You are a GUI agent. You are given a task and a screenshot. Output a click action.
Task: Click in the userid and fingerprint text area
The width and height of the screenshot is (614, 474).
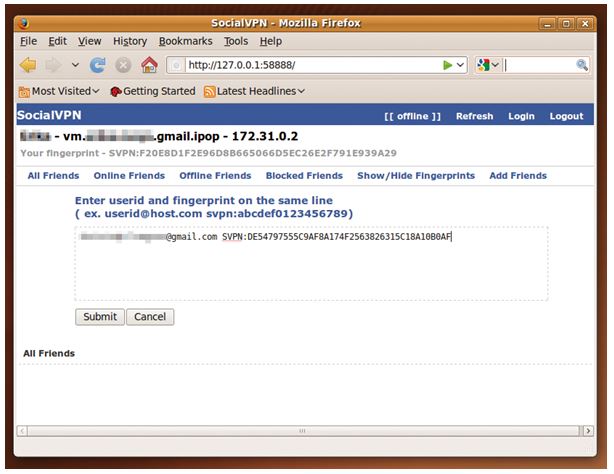311,264
